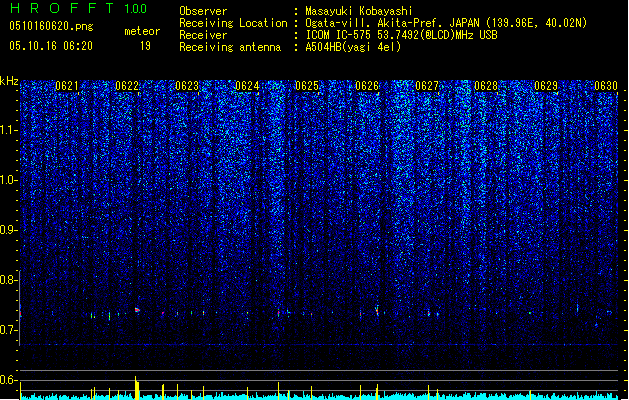
Task: Click the meteor label
Action: (142, 31)
